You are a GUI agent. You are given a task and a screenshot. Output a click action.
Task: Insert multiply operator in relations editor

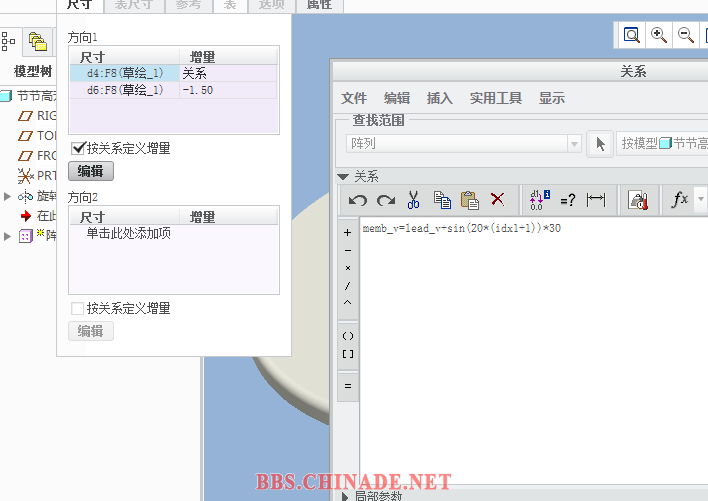click(347, 268)
